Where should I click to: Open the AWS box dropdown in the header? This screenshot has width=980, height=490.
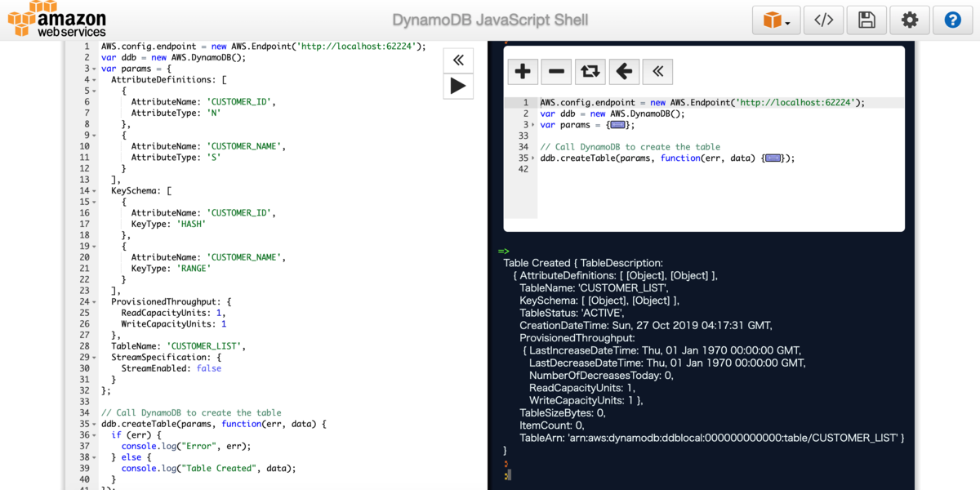776,20
